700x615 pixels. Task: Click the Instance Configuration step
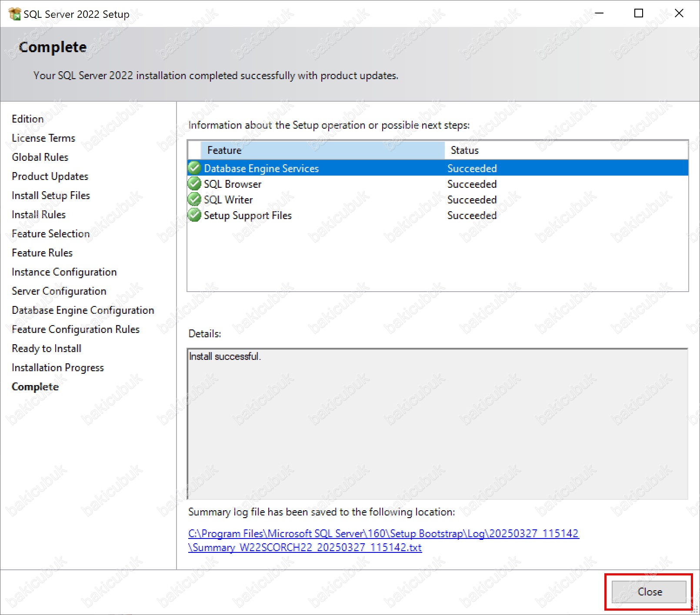point(64,272)
